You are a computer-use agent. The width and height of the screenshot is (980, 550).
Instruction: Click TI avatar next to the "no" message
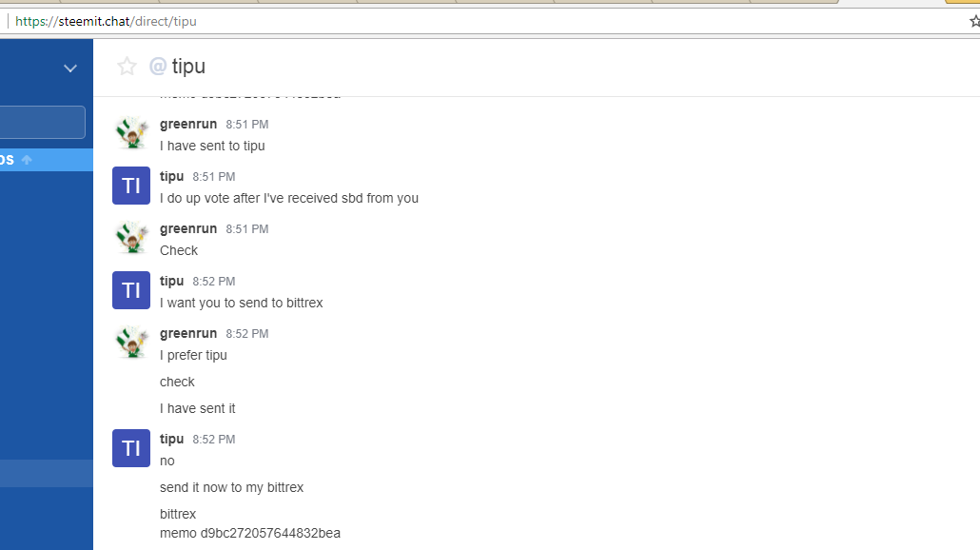point(131,448)
